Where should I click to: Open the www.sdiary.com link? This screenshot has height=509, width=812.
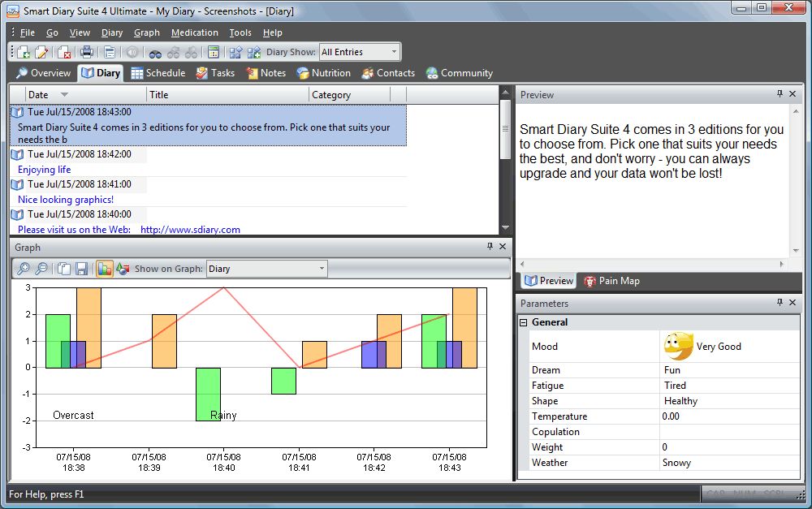pos(190,230)
